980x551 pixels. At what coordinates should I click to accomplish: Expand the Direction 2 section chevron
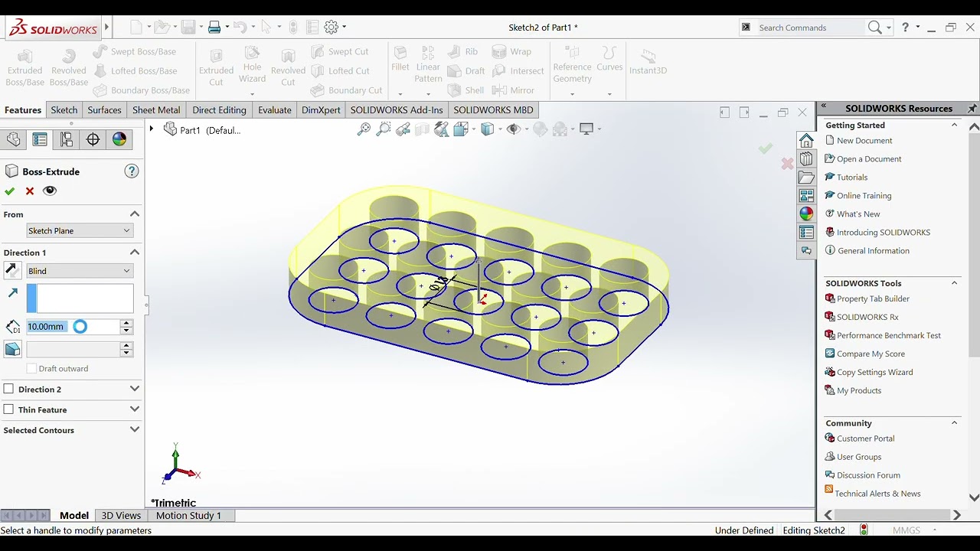click(x=135, y=389)
